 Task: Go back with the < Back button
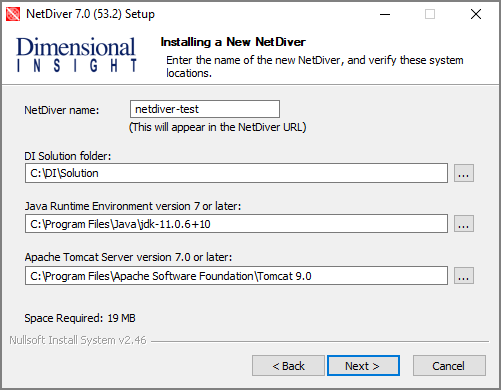point(288,366)
